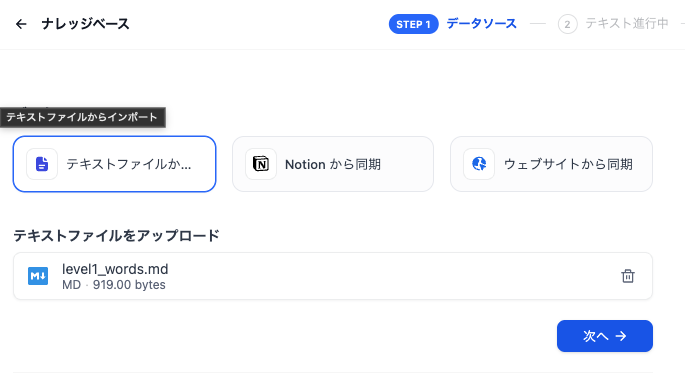
Task: Delete level1_words.md with the trash icon
Action: point(628,276)
